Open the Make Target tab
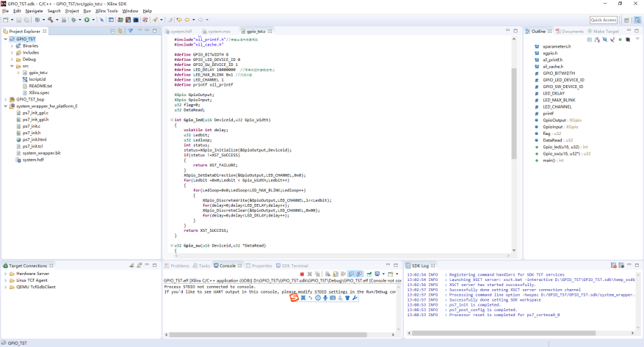Image resolution: width=644 pixels, height=347 pixels. point(603,31)
